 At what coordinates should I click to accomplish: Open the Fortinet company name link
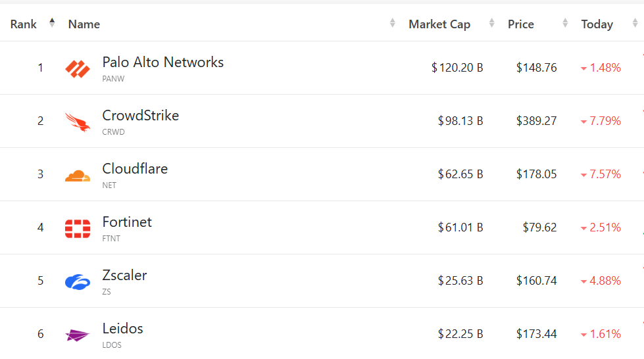(x=127, y=222)
